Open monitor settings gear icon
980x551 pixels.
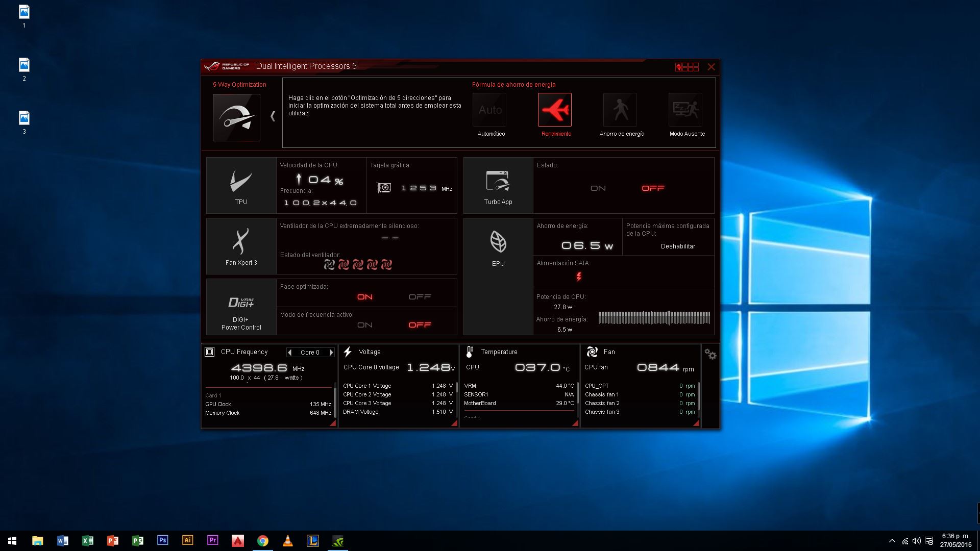[x=710, y=354]
